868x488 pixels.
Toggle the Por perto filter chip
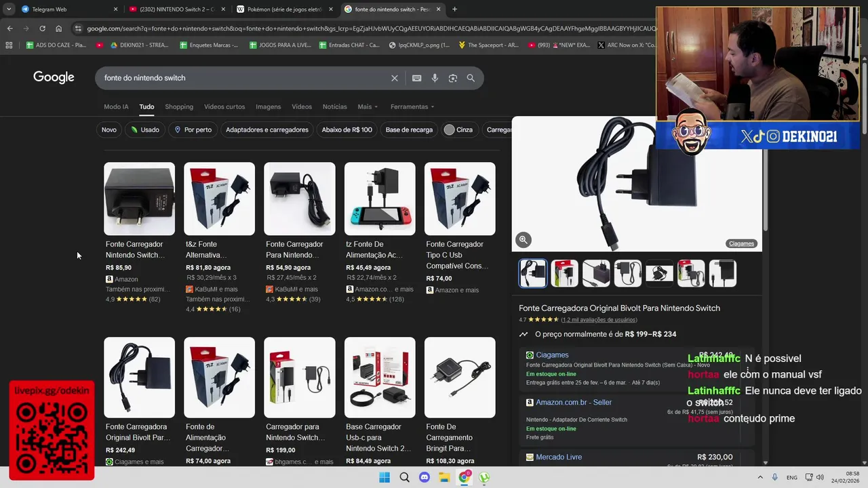click(193, 129)
